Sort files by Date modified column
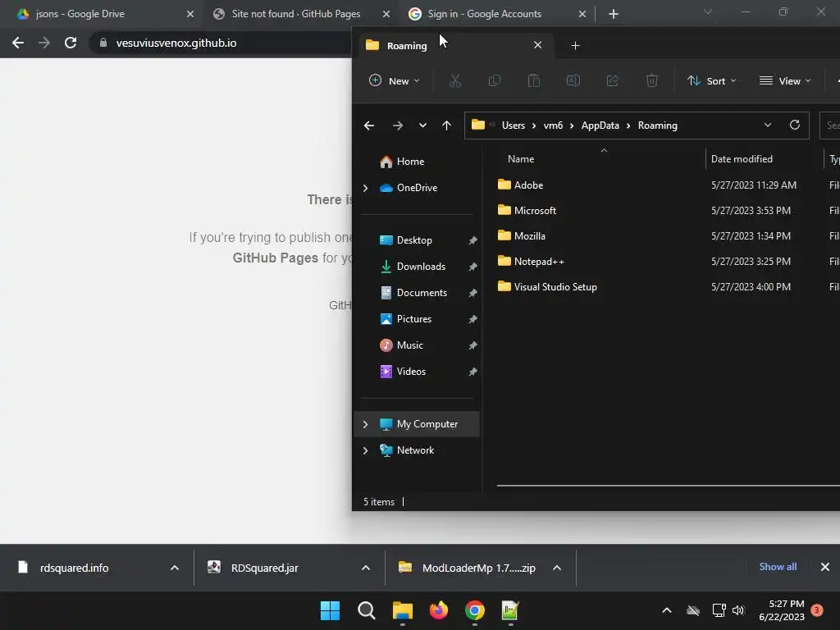This screenshot has width=840, height=630. 742,159
